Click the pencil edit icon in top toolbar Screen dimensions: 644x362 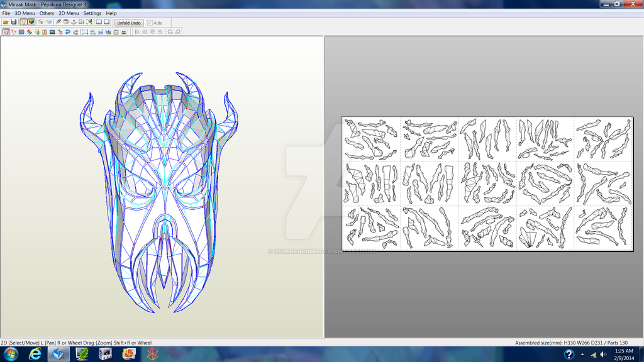(x=58, y=22)
